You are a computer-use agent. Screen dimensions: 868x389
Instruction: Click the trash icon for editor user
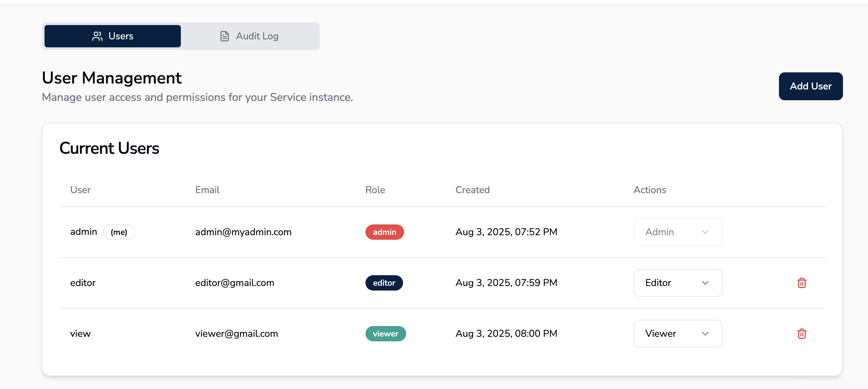[x=802, y=283]
